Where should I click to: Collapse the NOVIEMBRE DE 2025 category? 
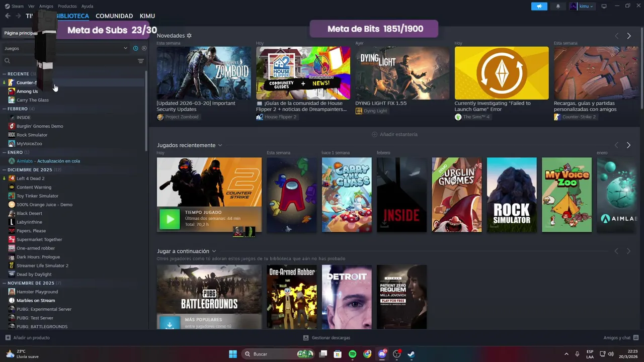4,283
